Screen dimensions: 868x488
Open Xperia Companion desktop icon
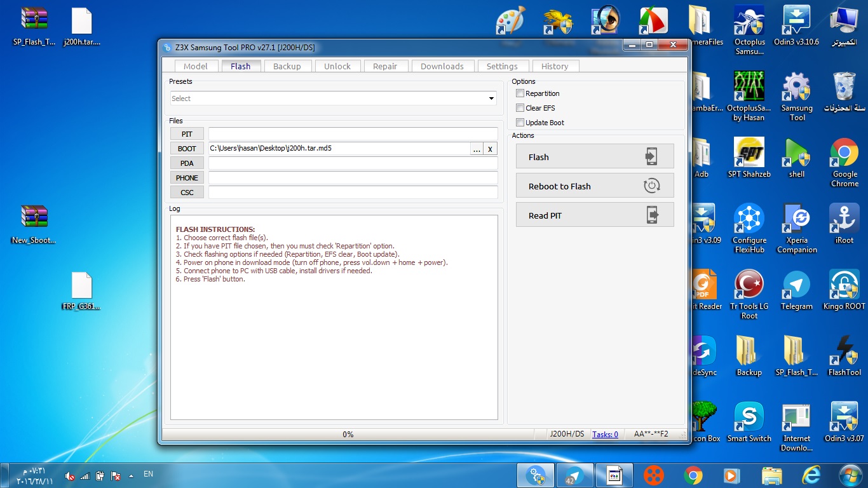tap(797, 229)
